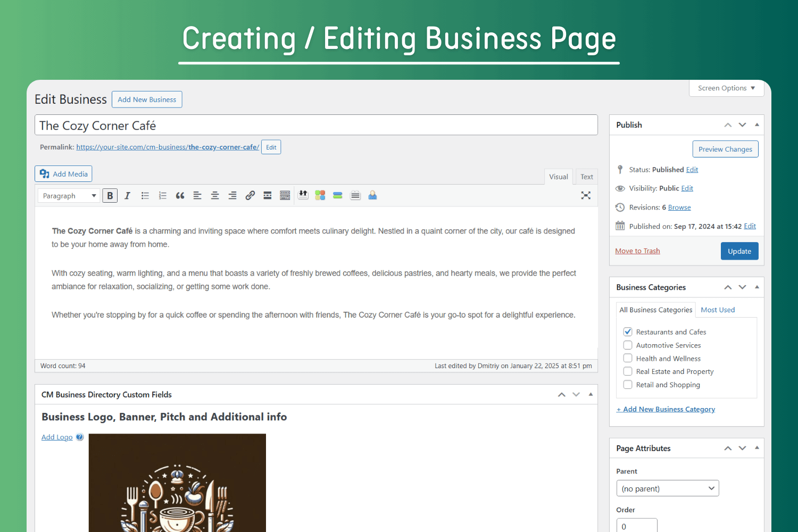
Task: Check Retail and Shopping category
Action: (x=628, y=385)
